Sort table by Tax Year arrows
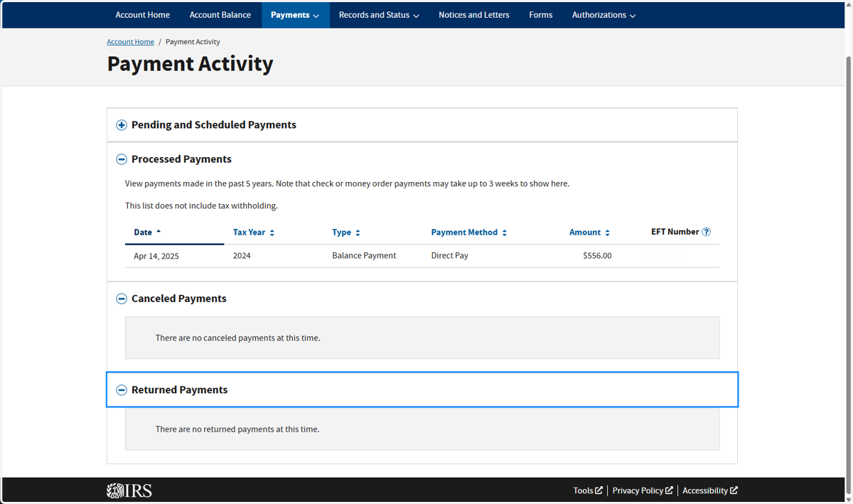The width and height of the screenshot is (853, 504). (x=272, y=232)
